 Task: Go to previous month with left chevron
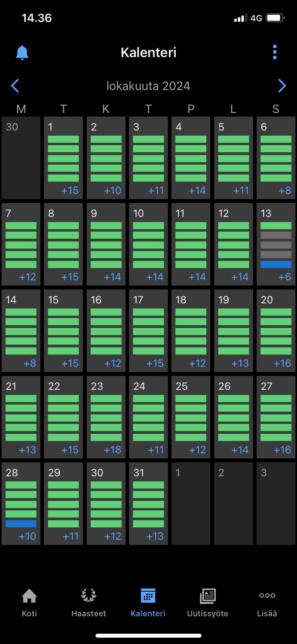pos(15,86)
